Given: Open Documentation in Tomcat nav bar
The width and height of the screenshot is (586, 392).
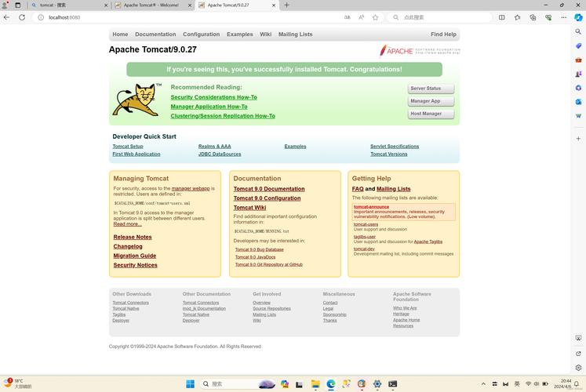Looking at the screenshot, I should click(x=155, y=34).
